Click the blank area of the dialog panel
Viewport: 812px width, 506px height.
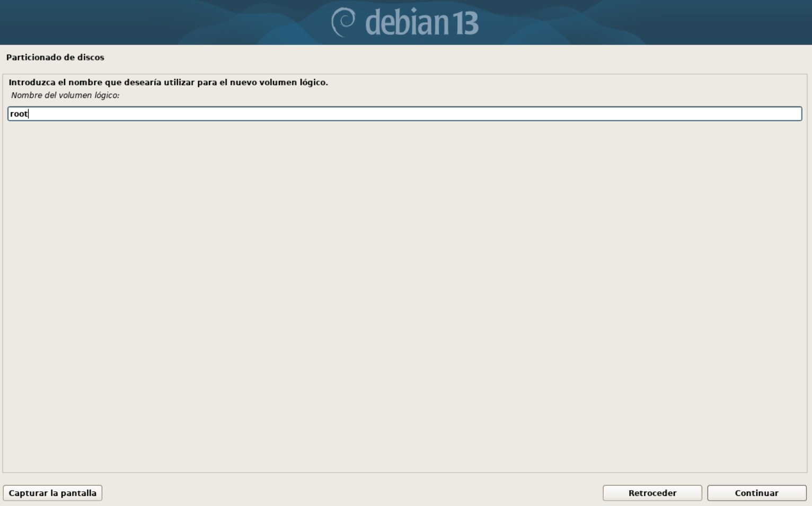(404, 297)
